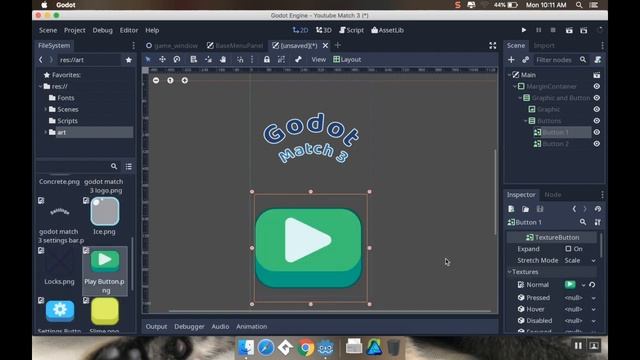Viewport: 640px width, 360px height.
Task: Pause the running scene
Action: point(538,30)
